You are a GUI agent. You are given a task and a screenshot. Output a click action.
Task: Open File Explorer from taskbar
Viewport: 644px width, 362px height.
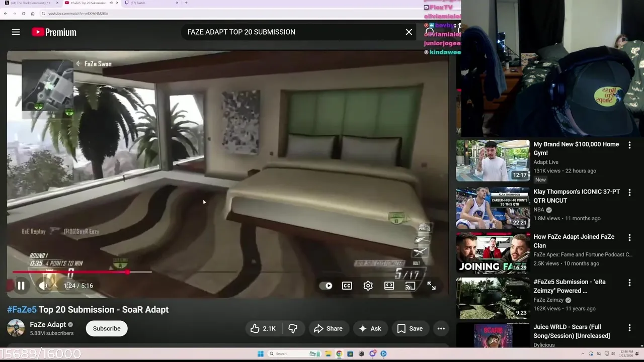pos(328,353)
